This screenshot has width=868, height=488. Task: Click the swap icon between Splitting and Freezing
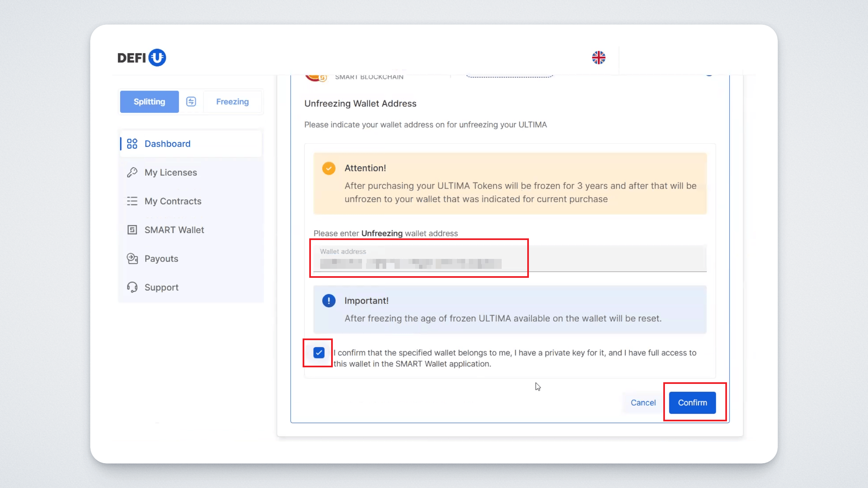point(191,102)
